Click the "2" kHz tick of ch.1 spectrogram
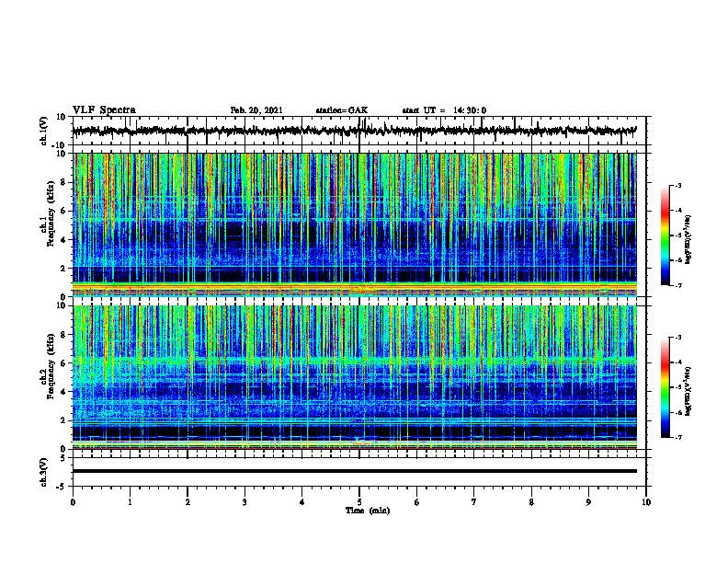The height and width of the screenshot is (563, 728). [63, 268]
